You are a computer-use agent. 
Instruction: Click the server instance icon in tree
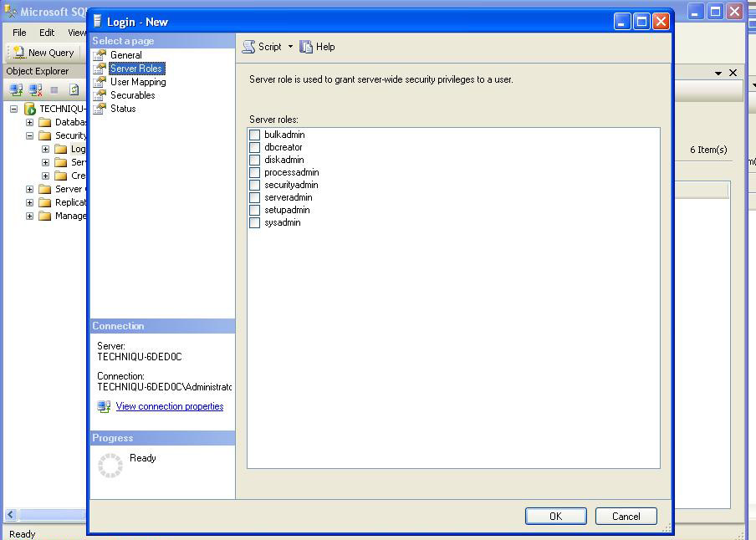point(30,109)
